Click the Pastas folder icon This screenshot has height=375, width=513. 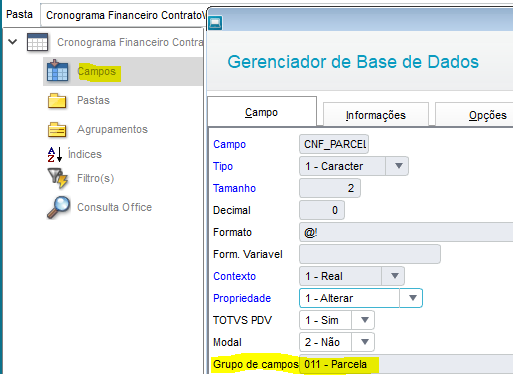tap(57, 100)
